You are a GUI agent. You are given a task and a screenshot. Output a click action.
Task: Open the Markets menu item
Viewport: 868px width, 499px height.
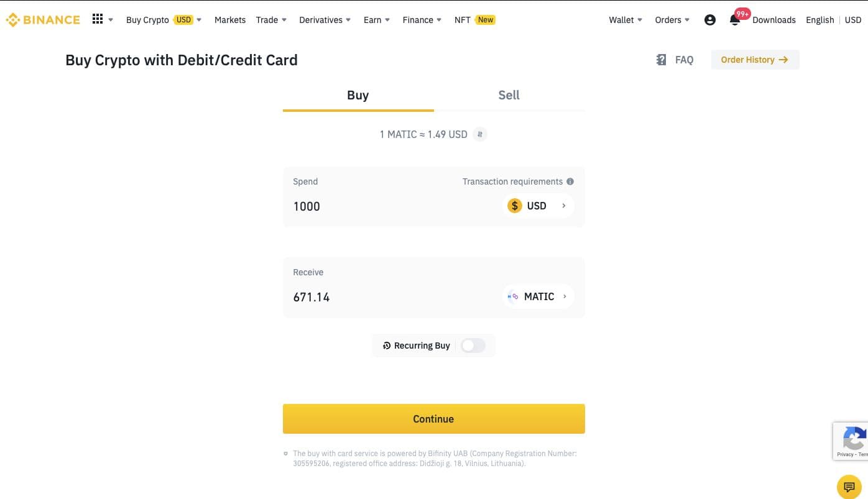(x=230, y=20)
